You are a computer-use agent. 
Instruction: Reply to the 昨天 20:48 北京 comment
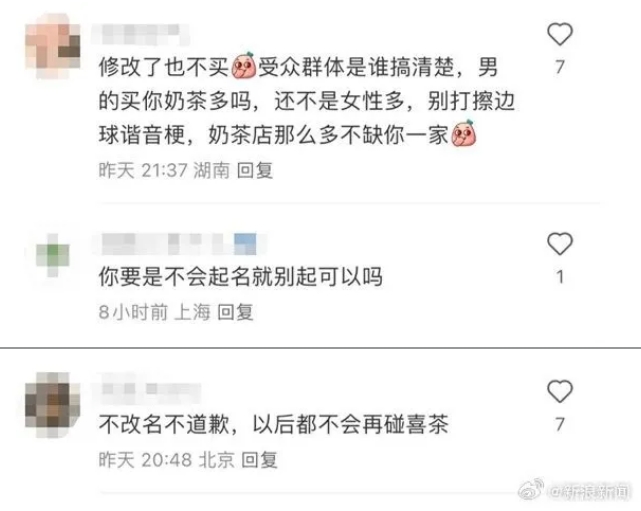(259, 460)
